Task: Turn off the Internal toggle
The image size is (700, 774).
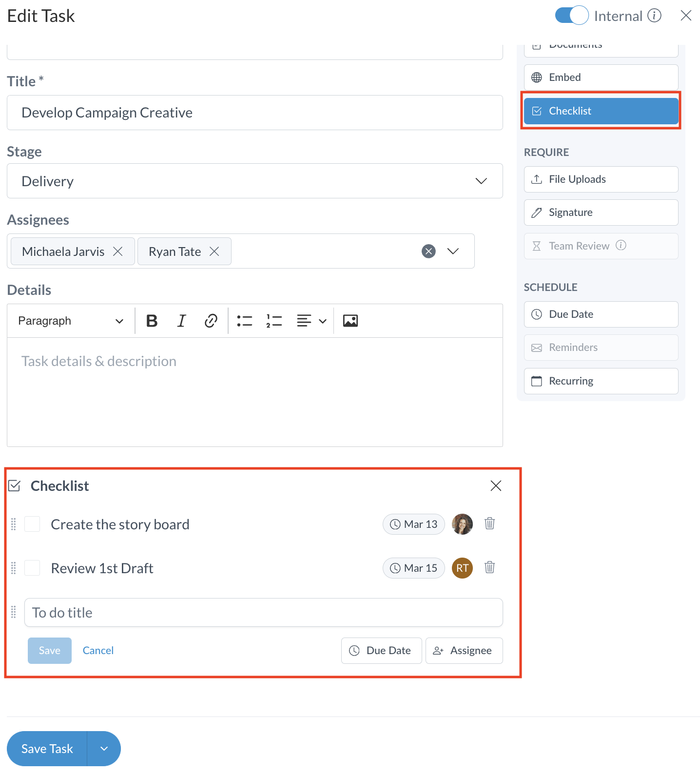Action: pyautogui.click(x=571, y=16)
